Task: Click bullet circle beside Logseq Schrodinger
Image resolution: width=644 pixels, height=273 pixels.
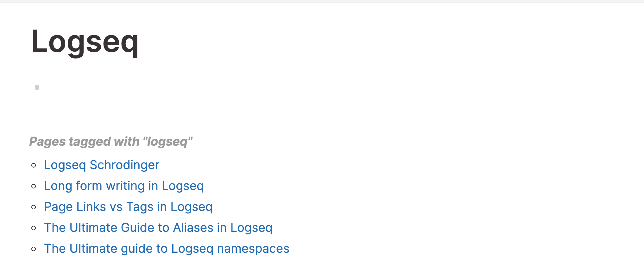Action: [34, 165]
